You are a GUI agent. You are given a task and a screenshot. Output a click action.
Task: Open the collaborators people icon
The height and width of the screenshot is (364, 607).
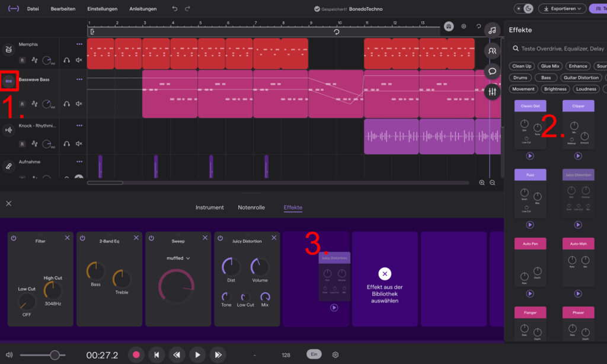coord(492,51)
